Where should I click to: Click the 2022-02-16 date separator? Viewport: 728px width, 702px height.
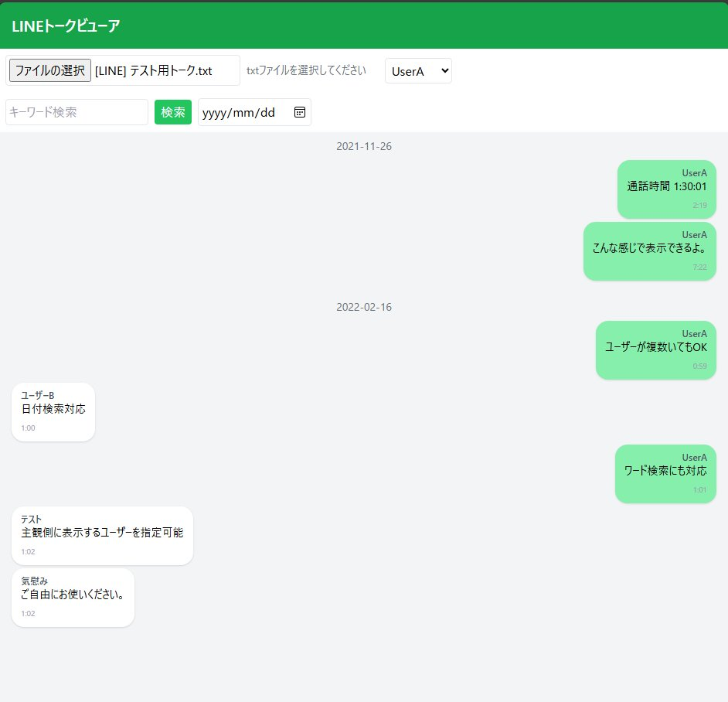(x=364, y=307)
